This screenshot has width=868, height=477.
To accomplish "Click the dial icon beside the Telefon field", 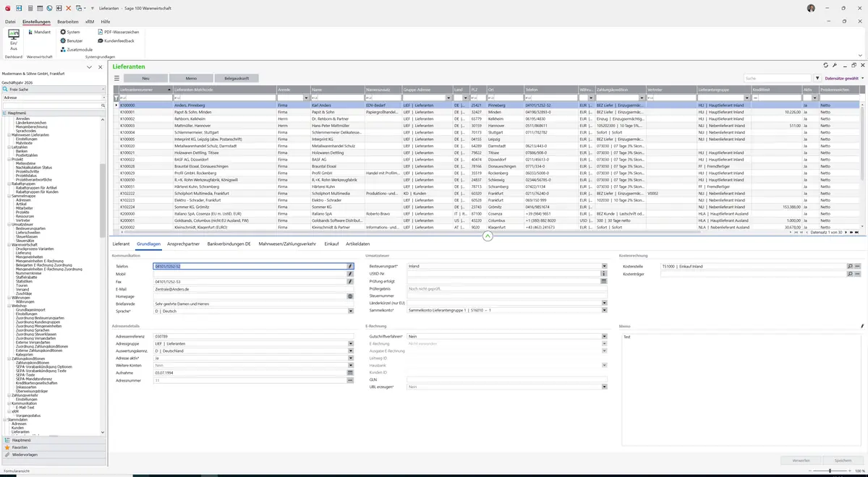I will tap(350, 266).
